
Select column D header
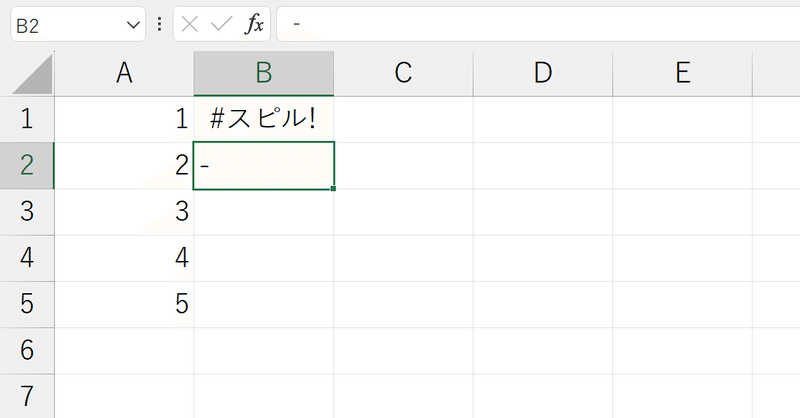click(x=543, y=73)
